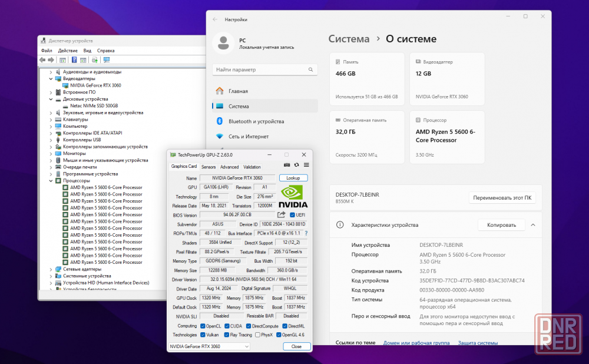Screen dimensions: 589x364
Task: Click the Forward arrow in Device Manager toolbar
Action: click(x=51, y=60)
